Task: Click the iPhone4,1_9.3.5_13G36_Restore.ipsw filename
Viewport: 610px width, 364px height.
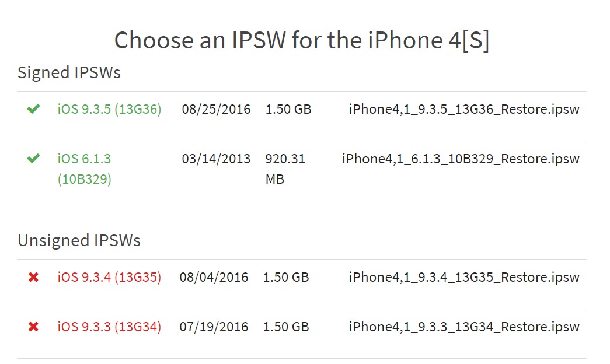Action: [464, 109]
